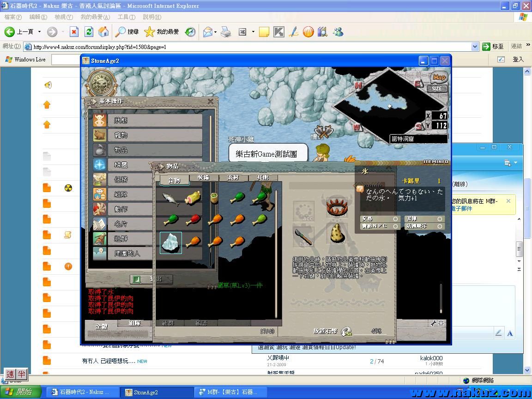Click the 精靈 blue sparkle icon
532x399 pixels.
pyautogui.click(x=100, y=164)
